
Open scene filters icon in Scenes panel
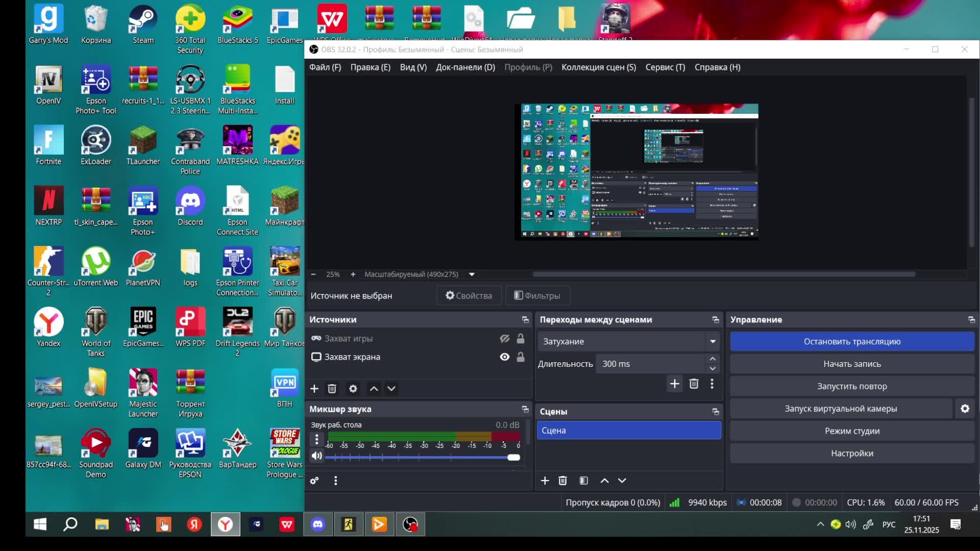pos(583,481)
